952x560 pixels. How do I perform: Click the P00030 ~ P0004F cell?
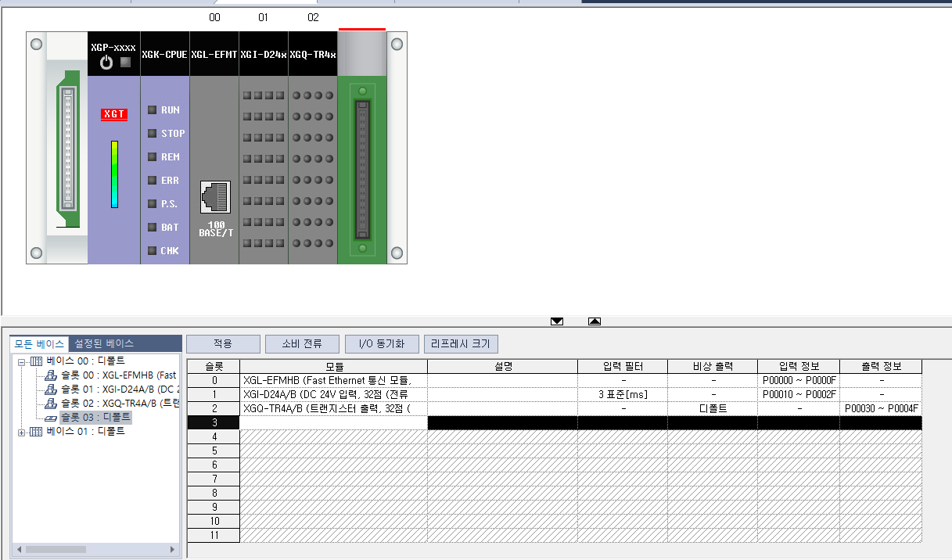click(881, 408)
